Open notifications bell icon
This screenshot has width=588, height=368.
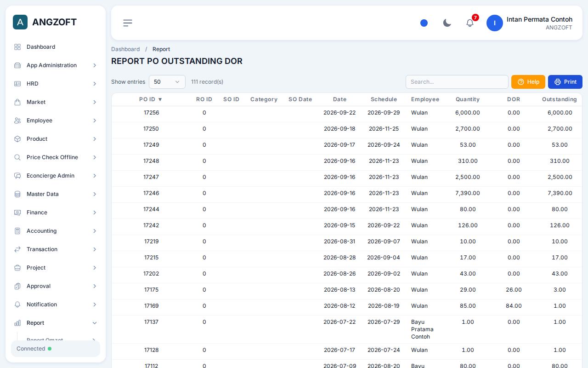470,23
